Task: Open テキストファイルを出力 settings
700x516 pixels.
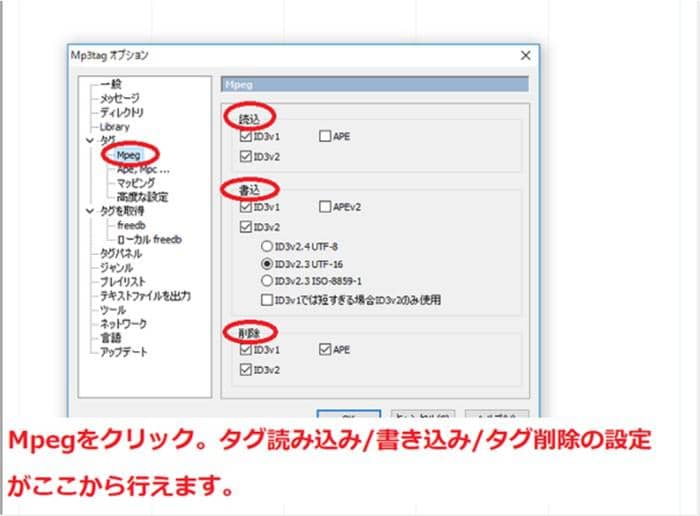Action: click(x=145, y=295)
